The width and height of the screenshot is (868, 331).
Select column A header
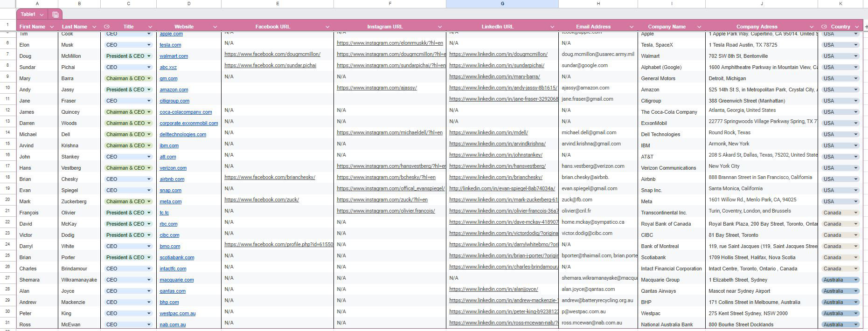pyautogui.click(x=37, y=4)
